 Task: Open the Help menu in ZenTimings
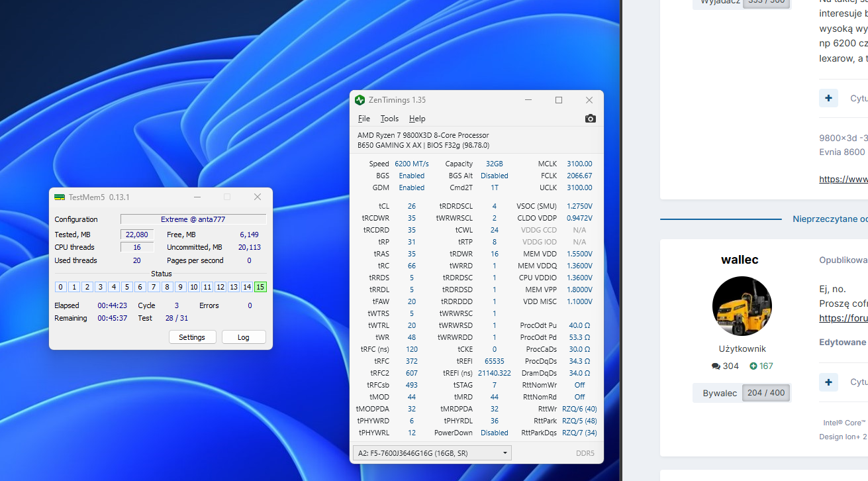[417, 119]
